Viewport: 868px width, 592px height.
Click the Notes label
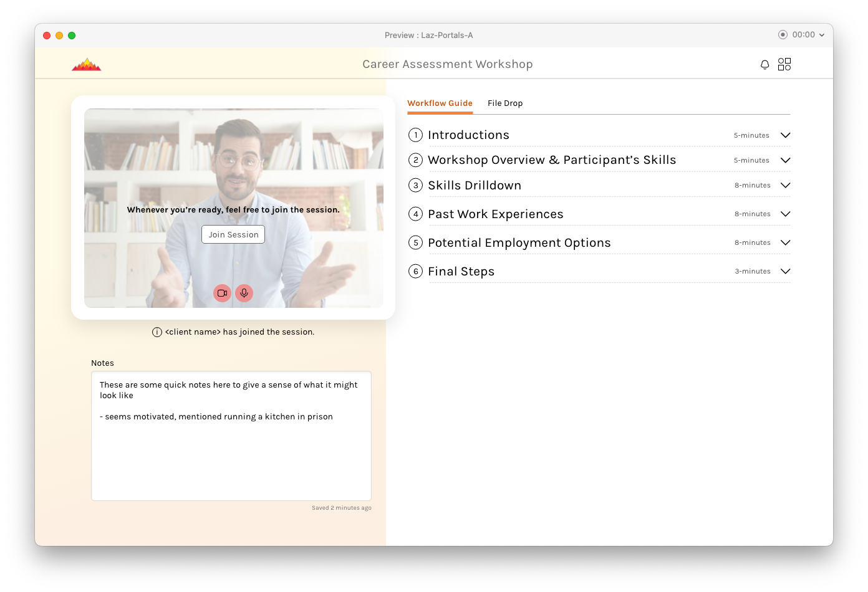pyautogui.click(x=103, y=363)
